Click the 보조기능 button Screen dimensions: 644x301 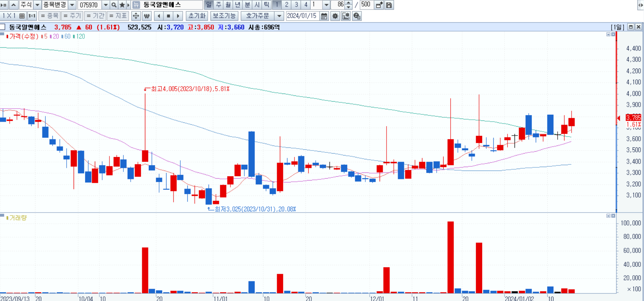224,16
